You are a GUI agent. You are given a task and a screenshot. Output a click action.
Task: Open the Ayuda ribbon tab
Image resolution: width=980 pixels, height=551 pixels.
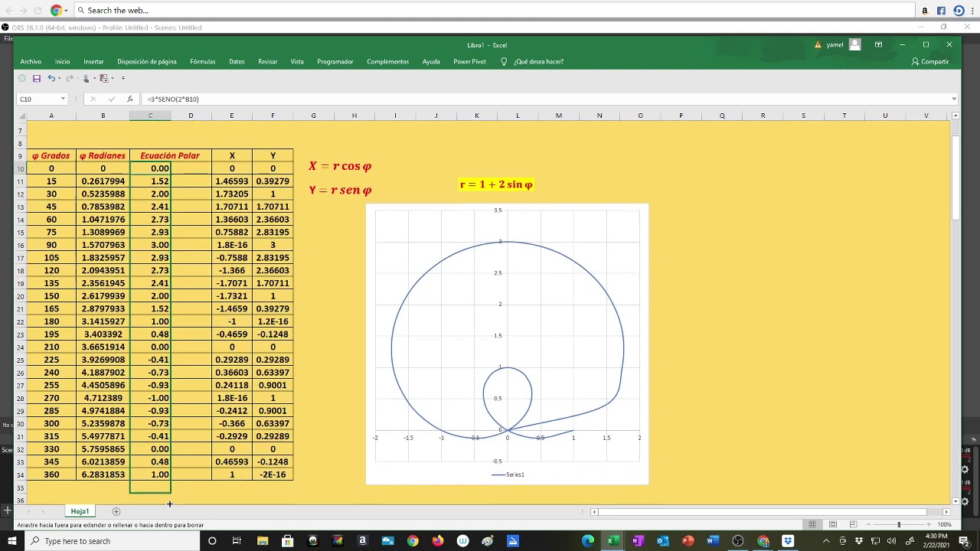click(x=431, y=61)
